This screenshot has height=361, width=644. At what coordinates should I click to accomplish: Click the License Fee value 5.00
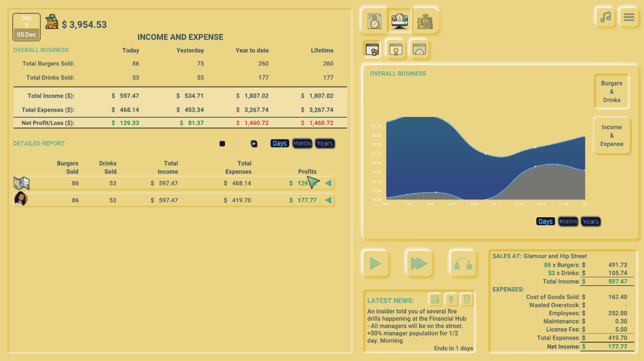621,329
